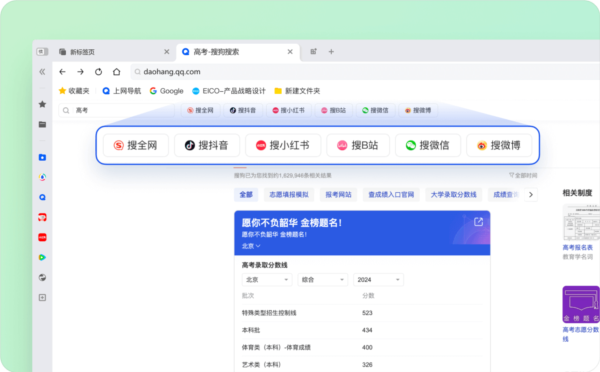
Task: Open the Google bookmark
Action: 166,91
